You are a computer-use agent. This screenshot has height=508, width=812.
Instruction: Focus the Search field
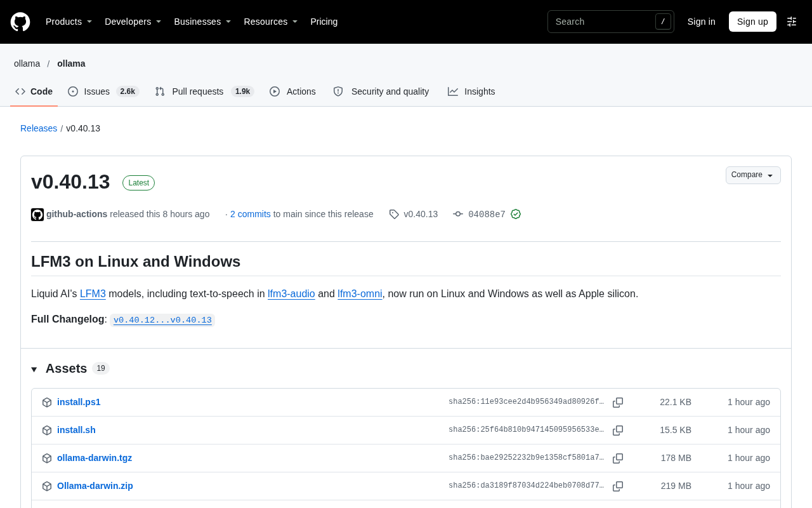pos(611,22)
